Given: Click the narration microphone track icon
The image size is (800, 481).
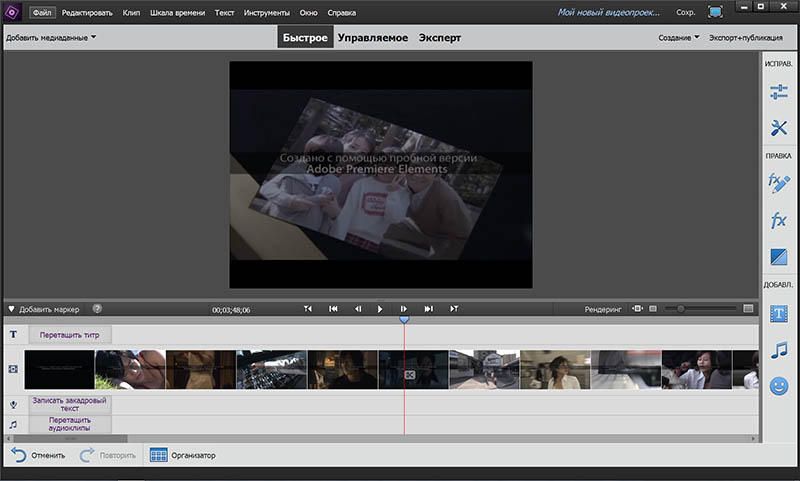Looking at the screenshot, I should click(x=13, y=404).
